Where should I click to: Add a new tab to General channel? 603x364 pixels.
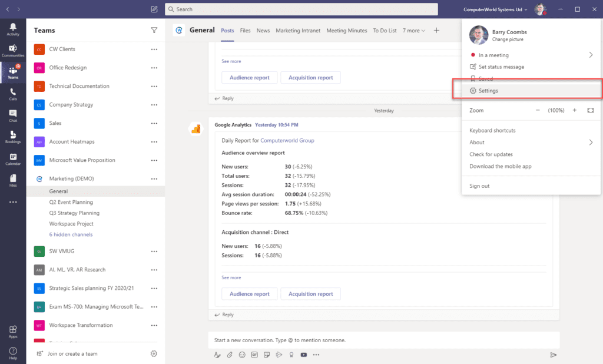tap(436, 31)
